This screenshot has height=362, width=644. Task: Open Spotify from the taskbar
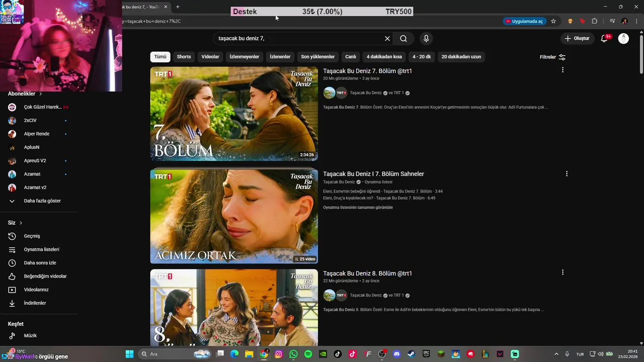coord(308,354)
